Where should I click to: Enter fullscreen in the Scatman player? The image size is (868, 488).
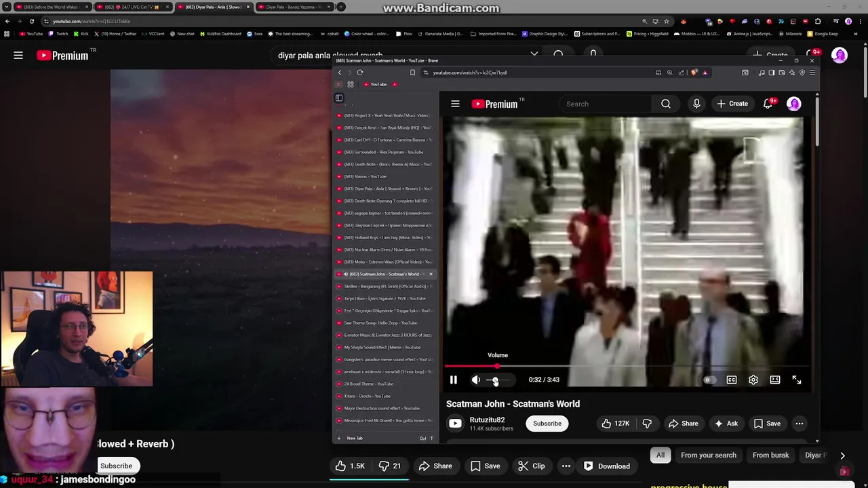[797, 380]
